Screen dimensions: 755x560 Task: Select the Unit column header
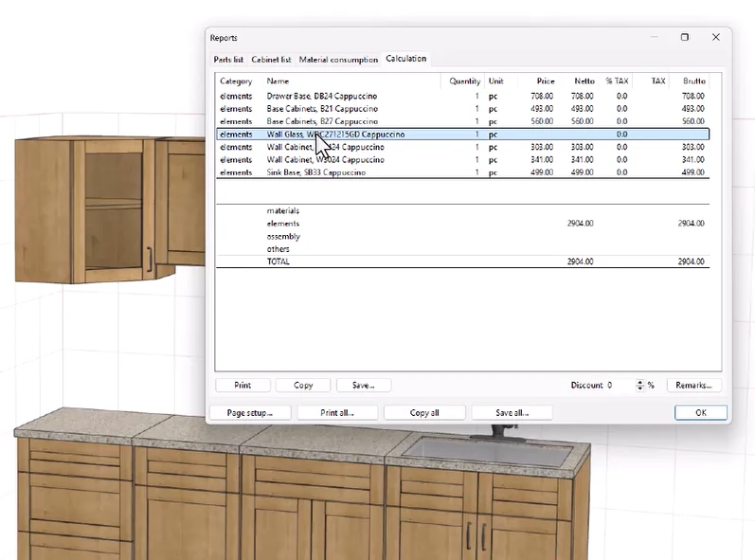(496, 81)
